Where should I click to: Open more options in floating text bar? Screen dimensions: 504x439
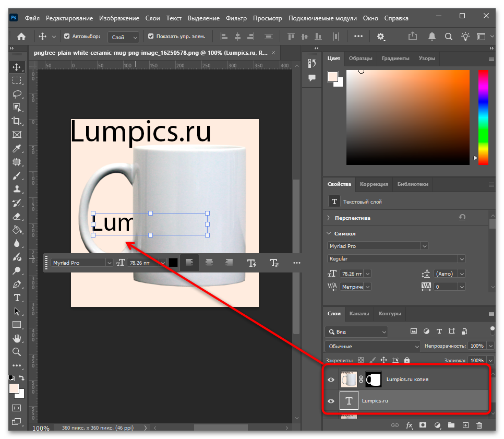(x=297, y=263)
